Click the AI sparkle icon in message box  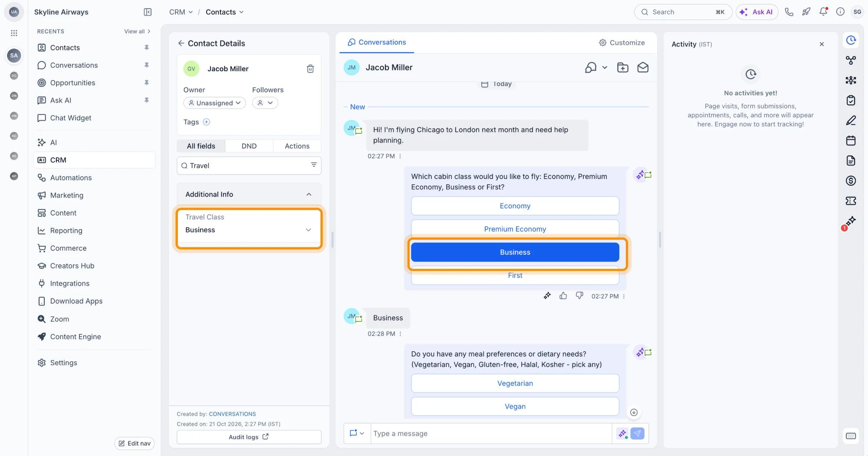pos(623,433)
